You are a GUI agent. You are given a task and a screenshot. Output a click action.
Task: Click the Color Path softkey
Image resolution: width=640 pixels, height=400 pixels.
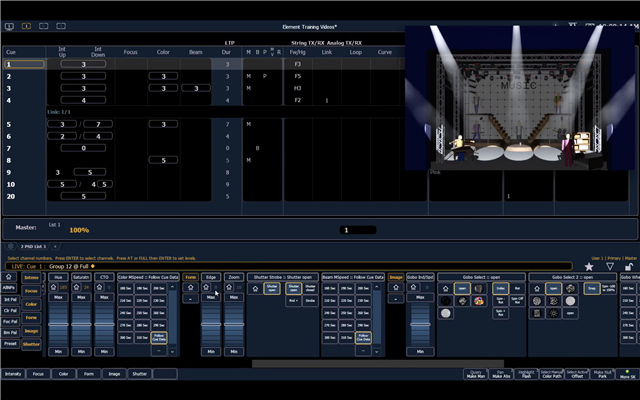(552, 374)
